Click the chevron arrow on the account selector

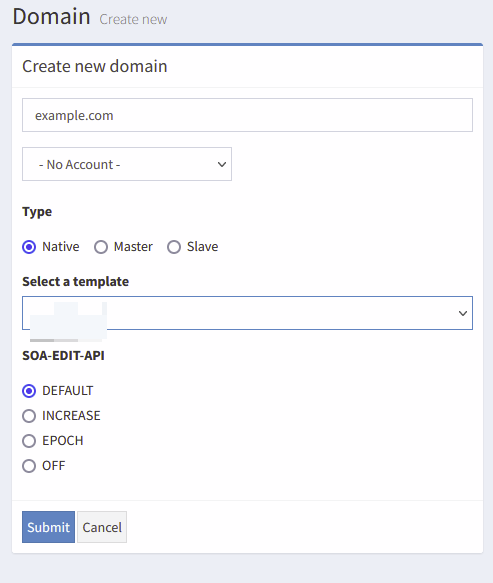[x=222, y=164]
